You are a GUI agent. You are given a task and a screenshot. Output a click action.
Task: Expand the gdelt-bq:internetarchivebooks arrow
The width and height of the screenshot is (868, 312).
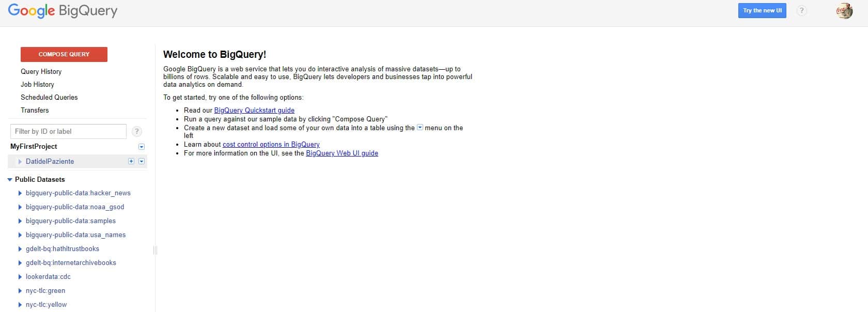pyautogui.click(x=20, y=263)
